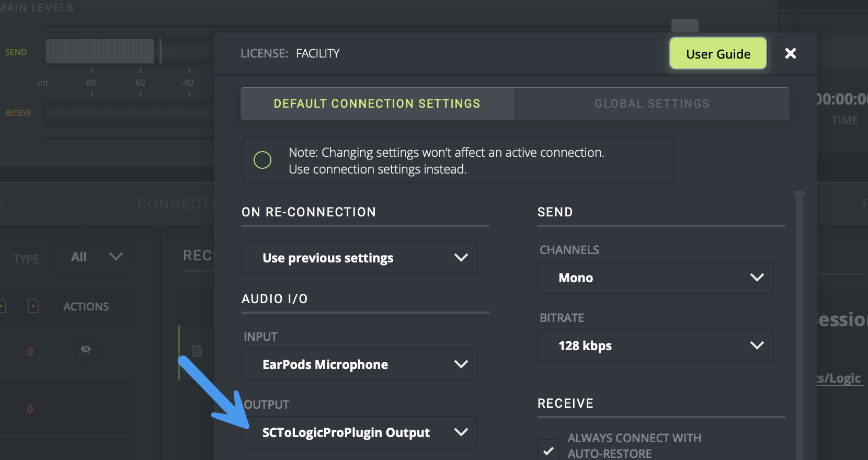868x460 pixels.
Task: Select the Default Connection Settings tab
Action: pyautogui.click(x=377, y=103)
